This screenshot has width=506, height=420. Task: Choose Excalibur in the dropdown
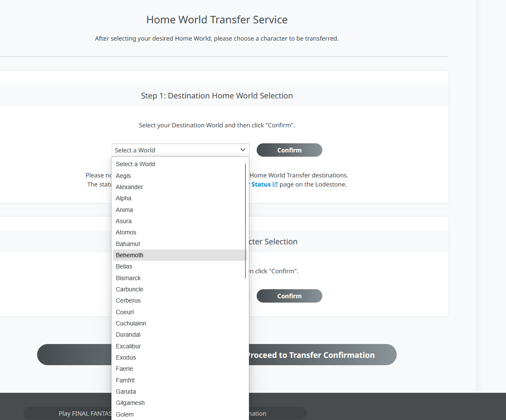click(x=180, y=347)
